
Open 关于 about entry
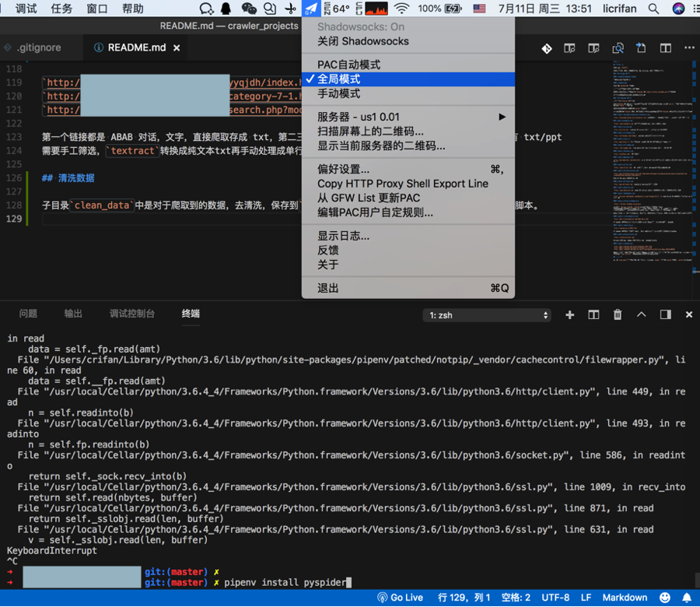pyautogui.click(x=408, y=265)
